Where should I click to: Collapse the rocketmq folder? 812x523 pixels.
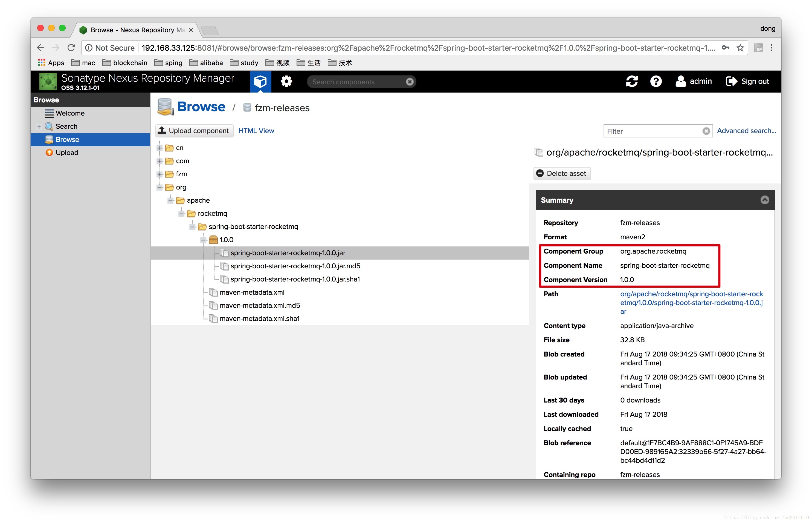(181, 214)
